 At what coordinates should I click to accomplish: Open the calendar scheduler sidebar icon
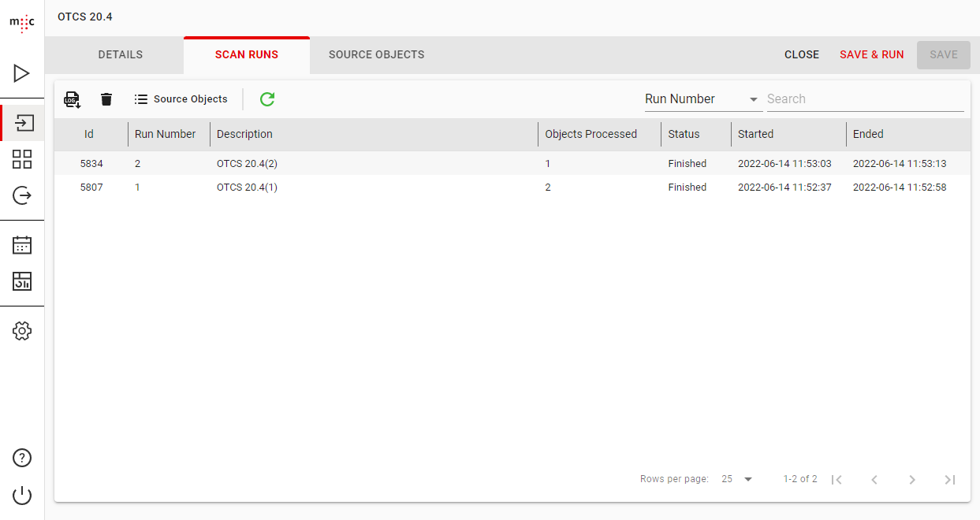pos(22,245)
